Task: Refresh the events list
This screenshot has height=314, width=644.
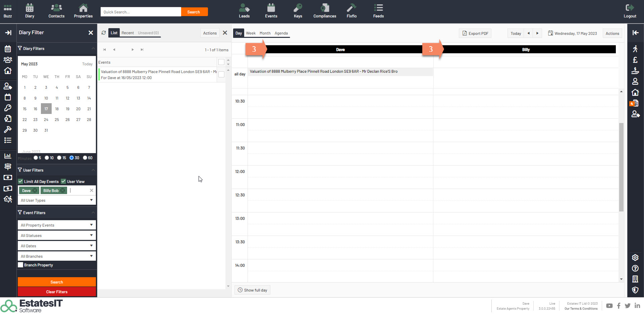Action: (104, 33)
